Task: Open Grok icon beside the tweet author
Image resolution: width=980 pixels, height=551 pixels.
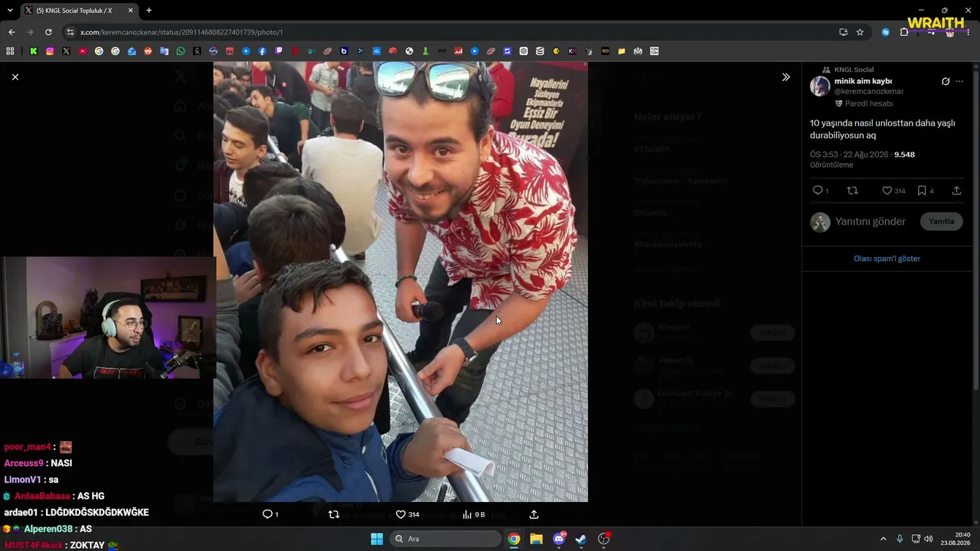Action: (946, 81)
